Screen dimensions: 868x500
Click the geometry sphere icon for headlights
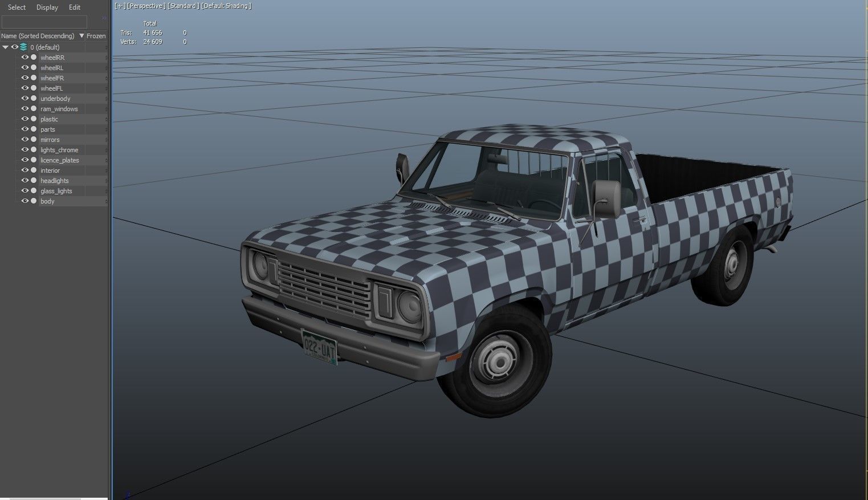click(34, 181)
